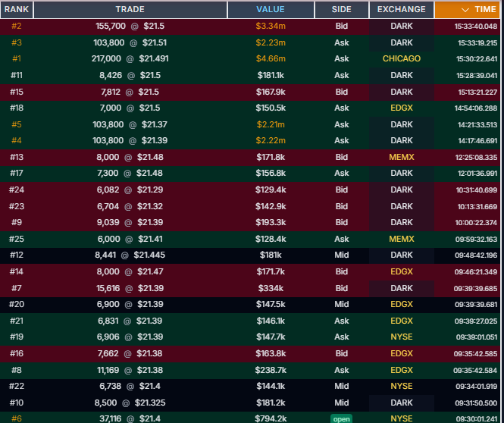Select trade 8,000 @ $21.48
This screenshot has height=423, width=504.
tap(130, 157)
